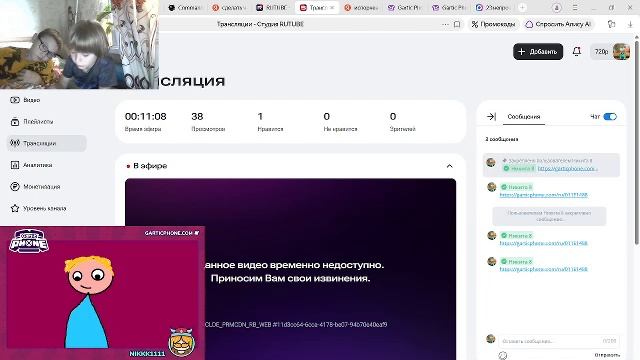640x360 pixels.
Task: Click the page title in address bar
Action: [260, 24]
